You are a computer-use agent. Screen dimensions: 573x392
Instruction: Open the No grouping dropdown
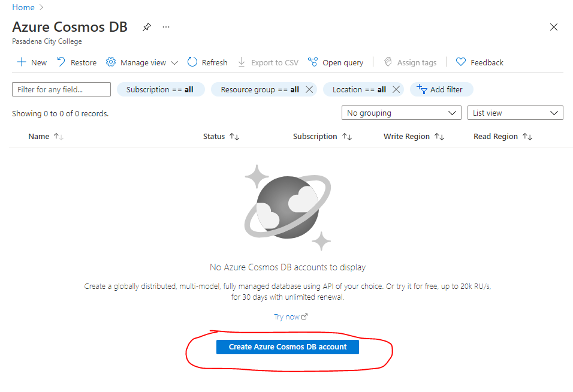402,113
